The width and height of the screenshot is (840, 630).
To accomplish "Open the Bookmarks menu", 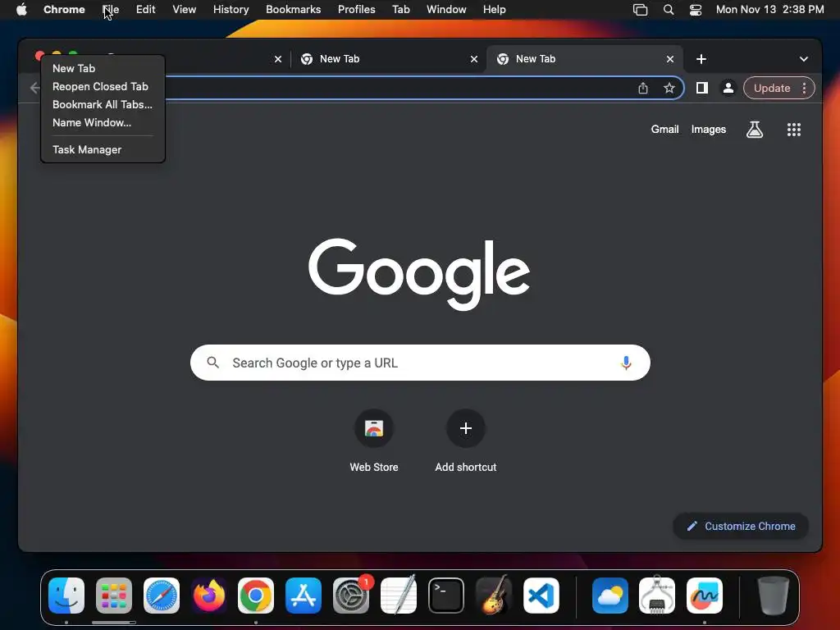I will (293, 9).
